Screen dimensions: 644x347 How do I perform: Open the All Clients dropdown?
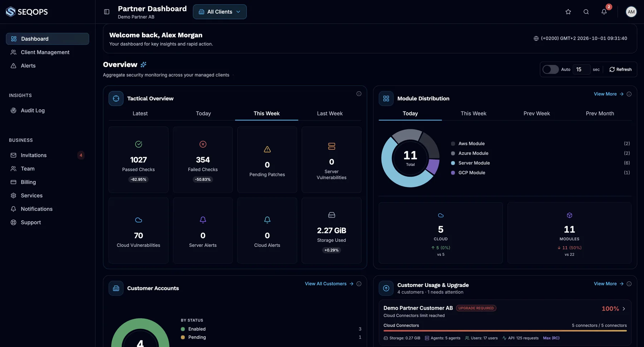[220, 12]
